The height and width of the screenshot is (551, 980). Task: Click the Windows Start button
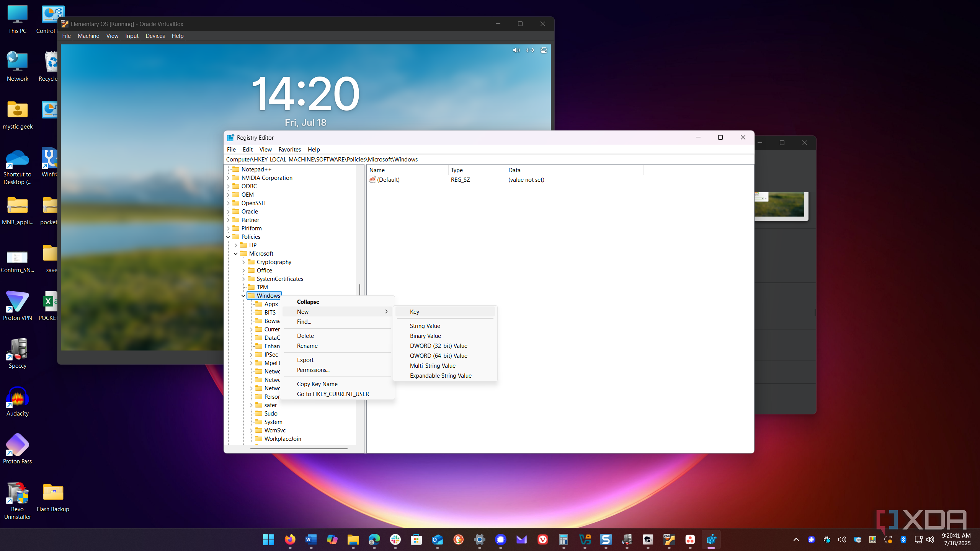(x=268, y=540)
